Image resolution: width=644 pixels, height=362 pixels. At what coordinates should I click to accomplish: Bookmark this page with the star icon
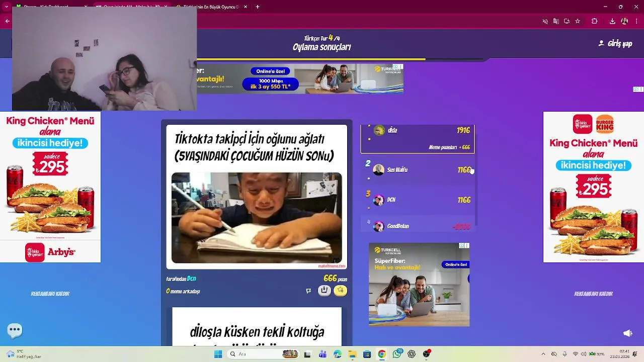578,21
